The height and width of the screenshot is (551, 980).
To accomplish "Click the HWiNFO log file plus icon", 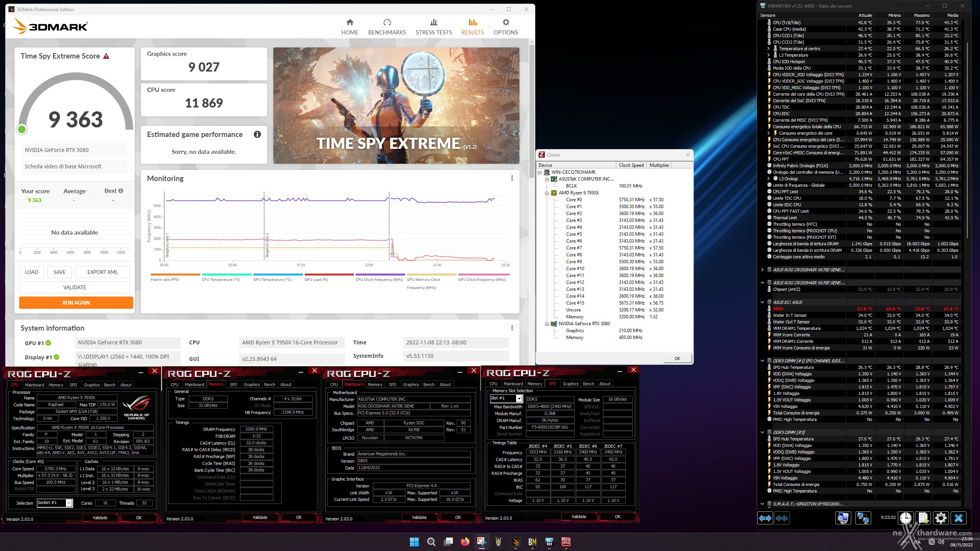I will [923, 518].
